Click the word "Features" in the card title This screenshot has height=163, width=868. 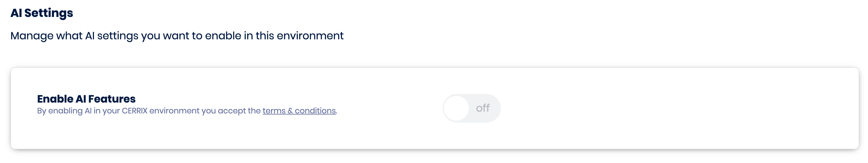click(x=112, y=99)
